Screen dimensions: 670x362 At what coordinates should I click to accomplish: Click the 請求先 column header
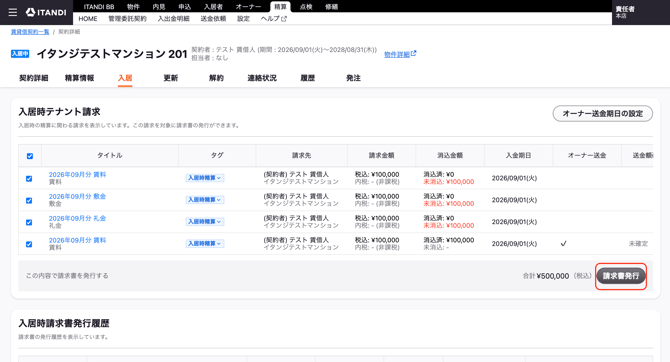click(x=302, y=156)
